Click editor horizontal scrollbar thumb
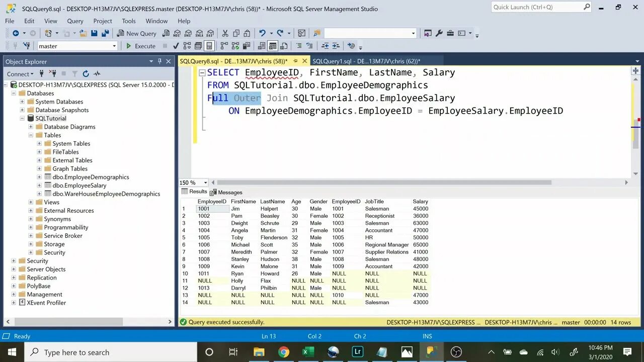644x362 pixels. (x=384, y=183)
